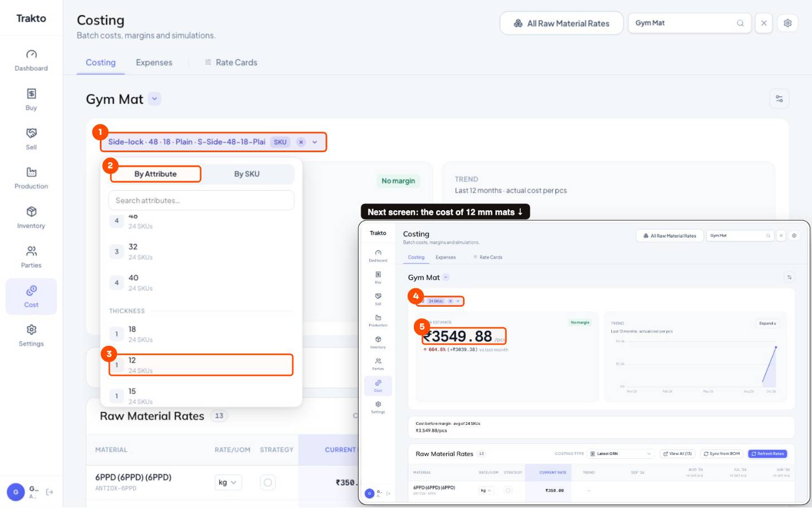Click the Sync from BOM button

(x=722, y=454)
